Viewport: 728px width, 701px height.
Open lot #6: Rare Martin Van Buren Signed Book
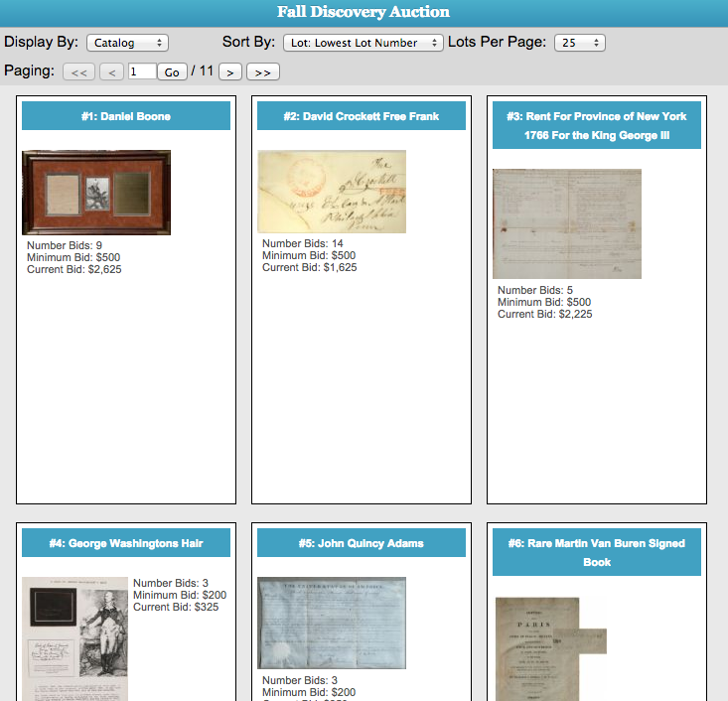(x=597, y=552)
